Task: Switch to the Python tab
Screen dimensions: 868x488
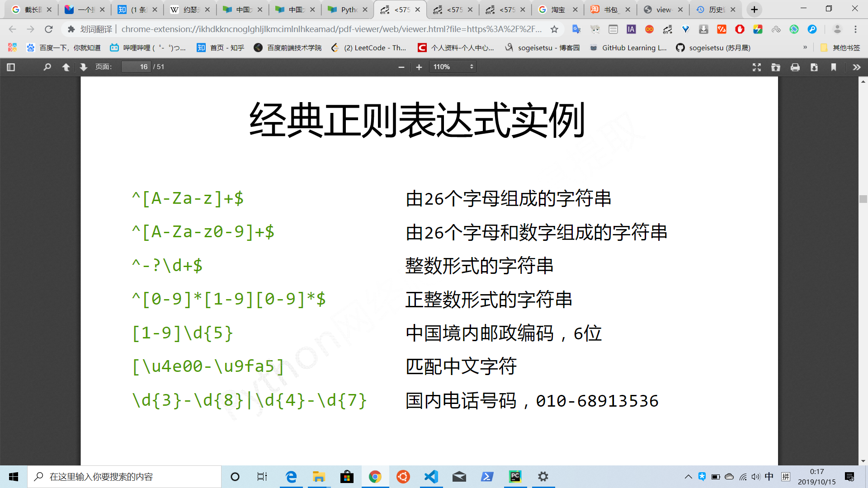Action: (348, 9)
